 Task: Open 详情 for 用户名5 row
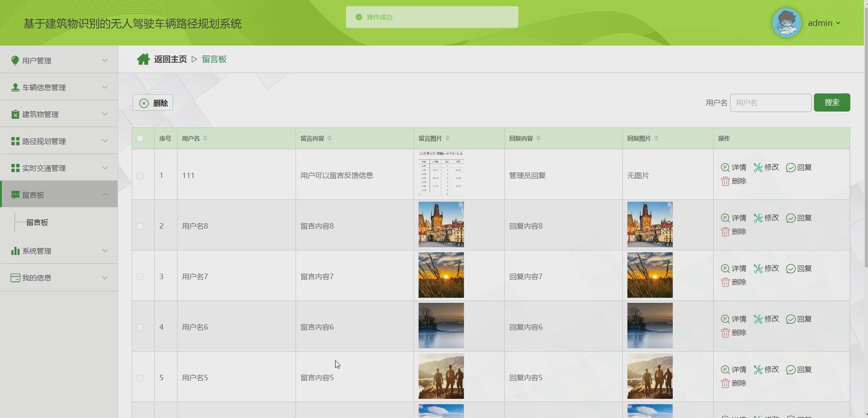click(734, 369)
